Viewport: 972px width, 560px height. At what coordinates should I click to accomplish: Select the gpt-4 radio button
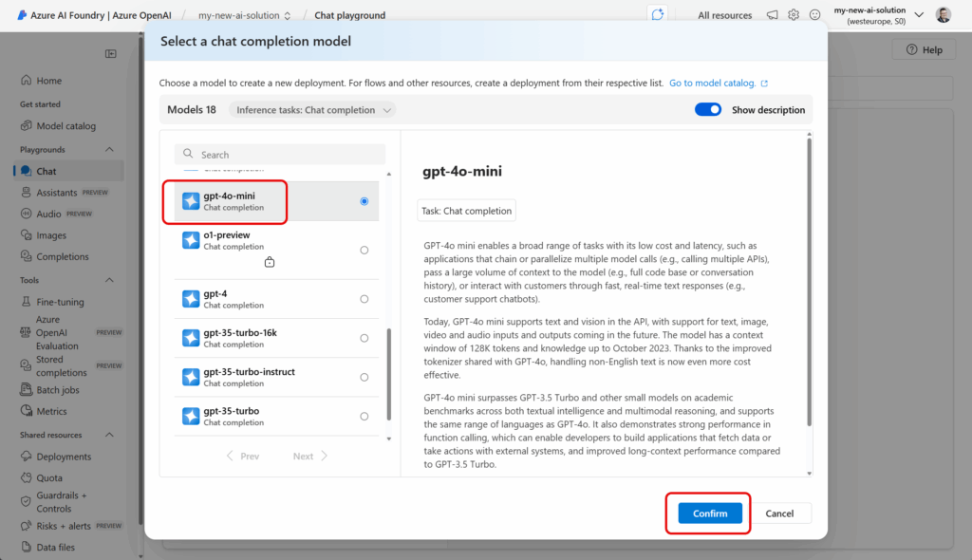pyautogui.click(x=364, y=299)
